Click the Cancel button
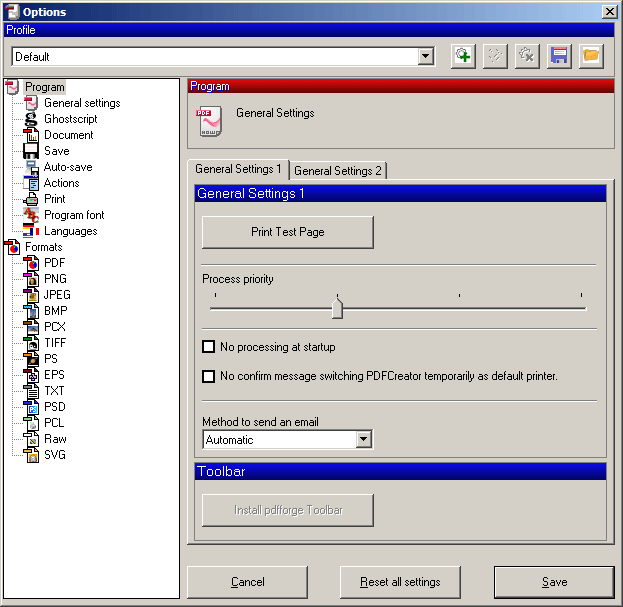 (248, 582)
